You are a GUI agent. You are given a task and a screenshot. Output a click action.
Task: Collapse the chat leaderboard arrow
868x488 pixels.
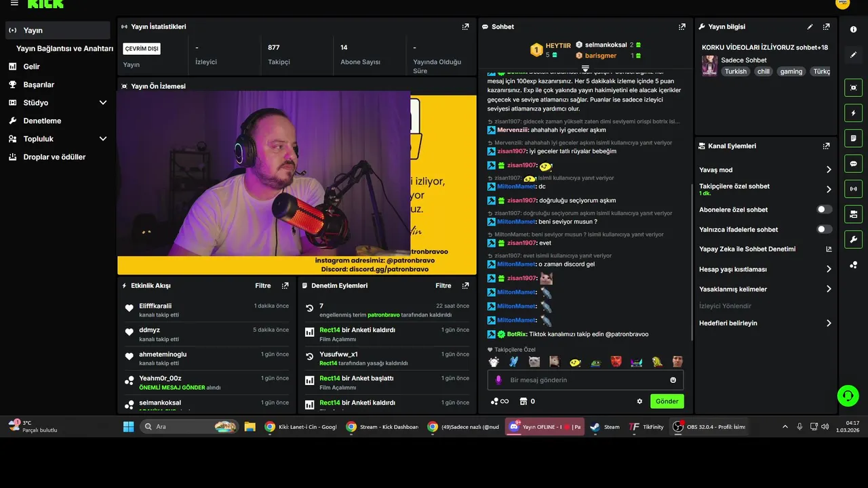tap(585, 68)
